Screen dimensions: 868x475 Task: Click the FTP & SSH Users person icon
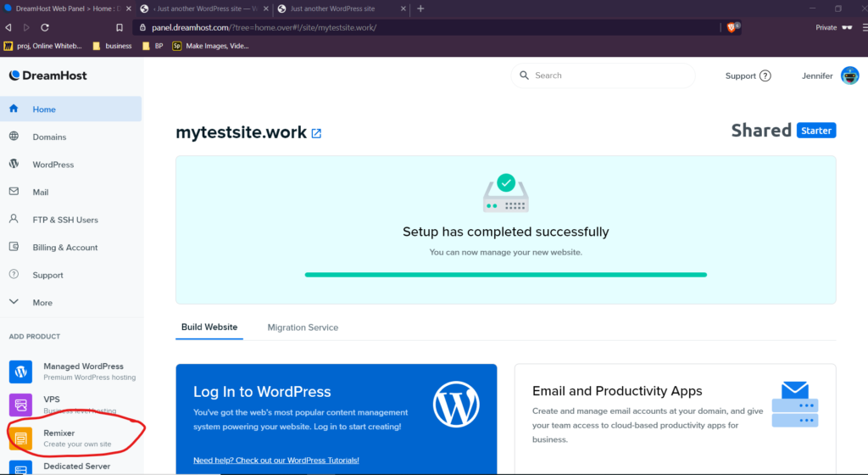coord(14,219)
